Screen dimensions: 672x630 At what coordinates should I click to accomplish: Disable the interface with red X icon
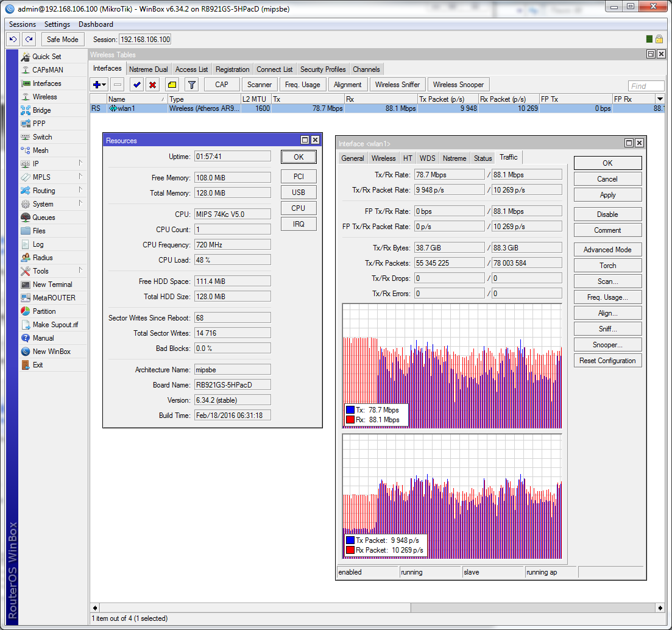click(153, 85)
